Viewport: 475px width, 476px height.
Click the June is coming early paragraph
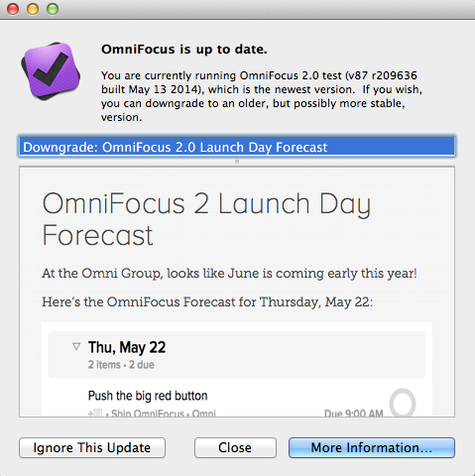click(229, 274)
